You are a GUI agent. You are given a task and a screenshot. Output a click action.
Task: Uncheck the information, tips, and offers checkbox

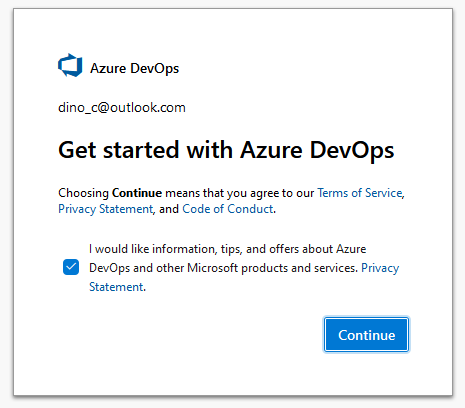point(71,267)
